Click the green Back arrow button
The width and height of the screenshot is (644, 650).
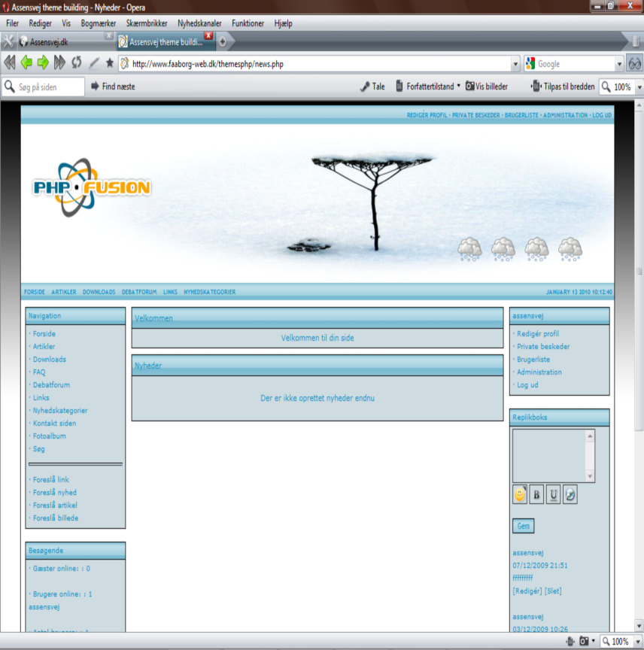point(26,63)
